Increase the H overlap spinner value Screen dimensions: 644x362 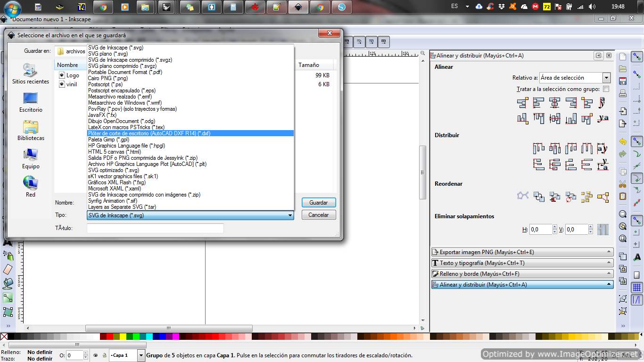coord(554,227)
